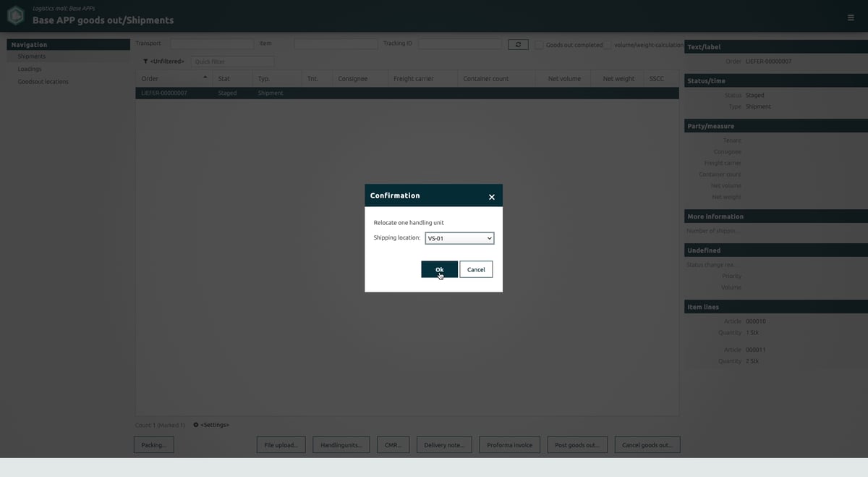Click the filter funnel icon beside Unfiltered
The height and width of the screenshot is (477, 868).
[145, 62]
